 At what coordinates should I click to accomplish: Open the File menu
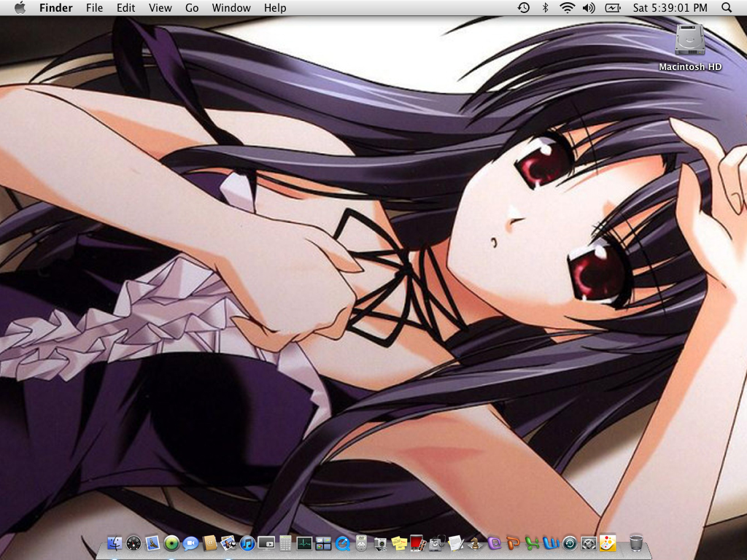(94, 8)
